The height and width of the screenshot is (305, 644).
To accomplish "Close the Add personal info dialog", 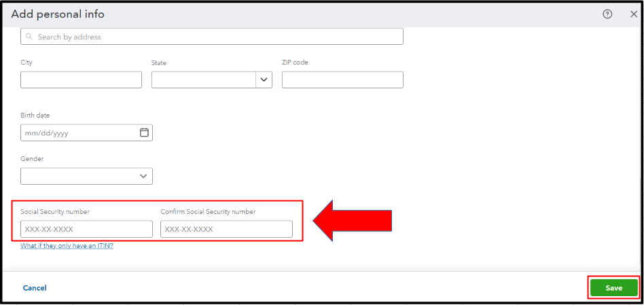I will pyautogui.click(x=634, y=14).
